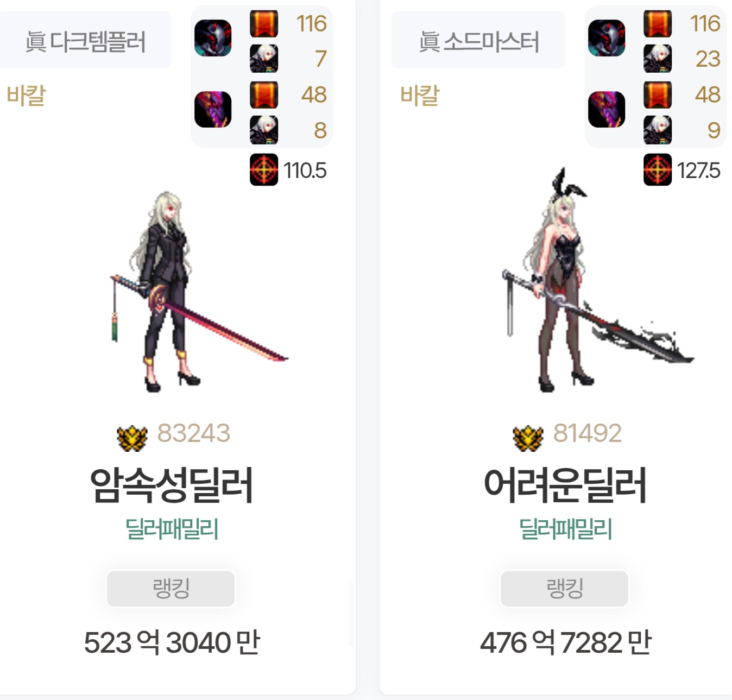The width and height of the screenshot is (732, 700).
Task: Click the 랭킹 button under 암속성딜러
Action: pos(171,589)
